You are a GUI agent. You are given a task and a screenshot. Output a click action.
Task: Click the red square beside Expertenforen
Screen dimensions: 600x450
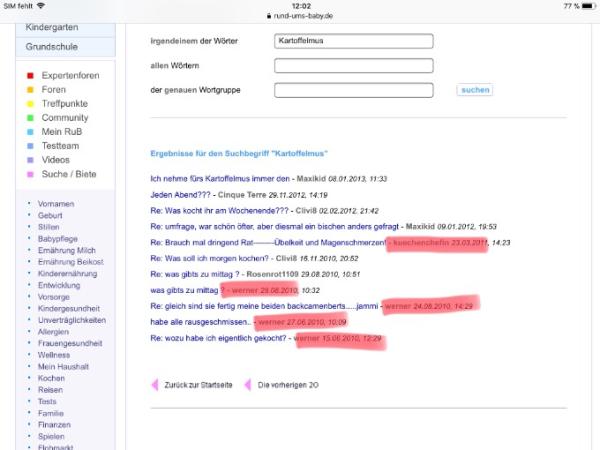click(30, 75)
